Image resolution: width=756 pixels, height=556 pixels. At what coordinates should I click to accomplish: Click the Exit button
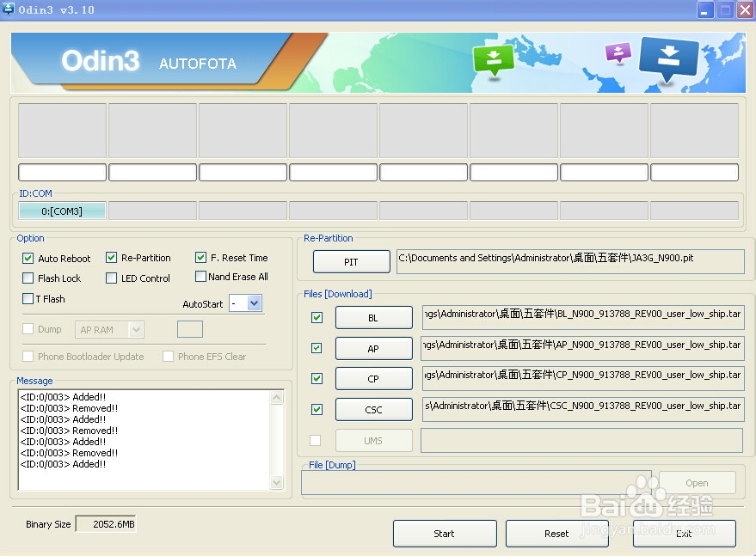[684, 534]
